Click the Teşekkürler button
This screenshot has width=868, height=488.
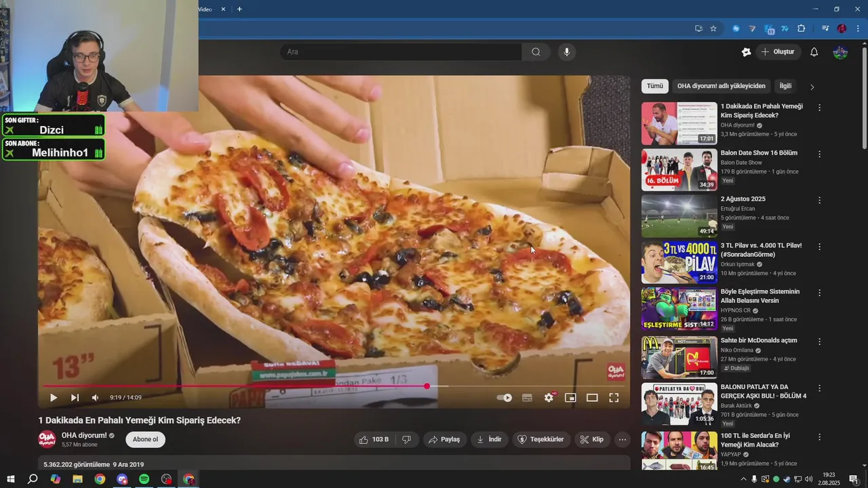541,439
